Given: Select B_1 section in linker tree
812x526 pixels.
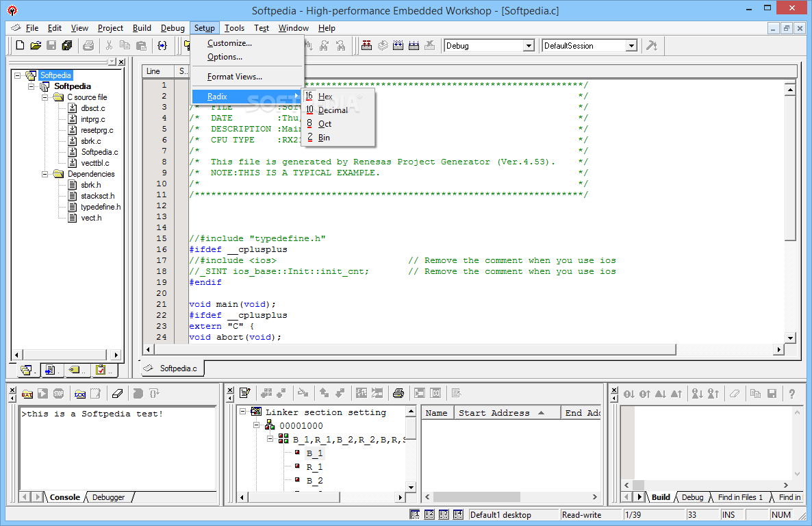Looking at the screenshot, I should [314, 453].
